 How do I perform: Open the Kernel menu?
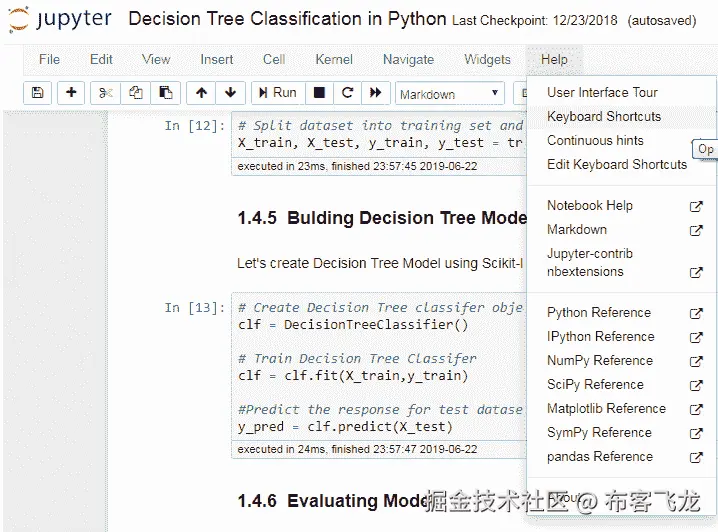pos(334,60)
